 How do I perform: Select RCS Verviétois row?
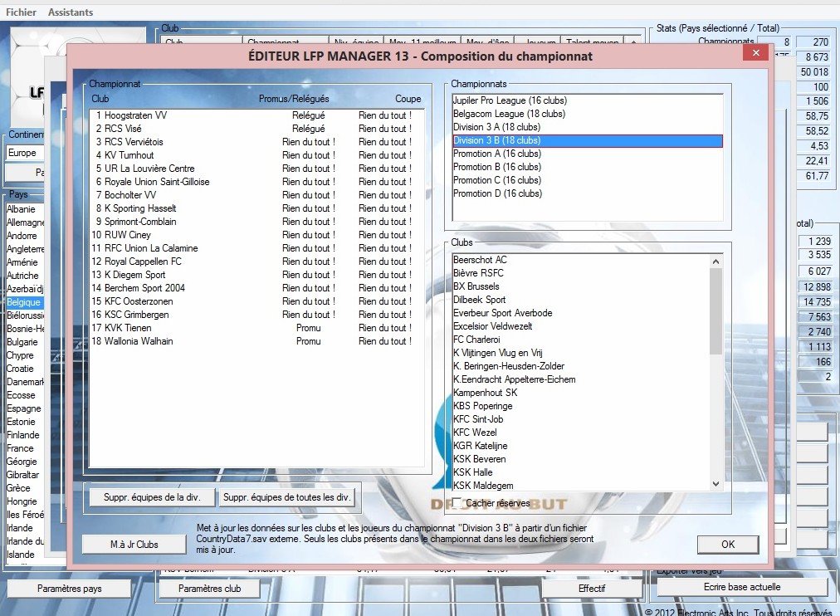256,142
